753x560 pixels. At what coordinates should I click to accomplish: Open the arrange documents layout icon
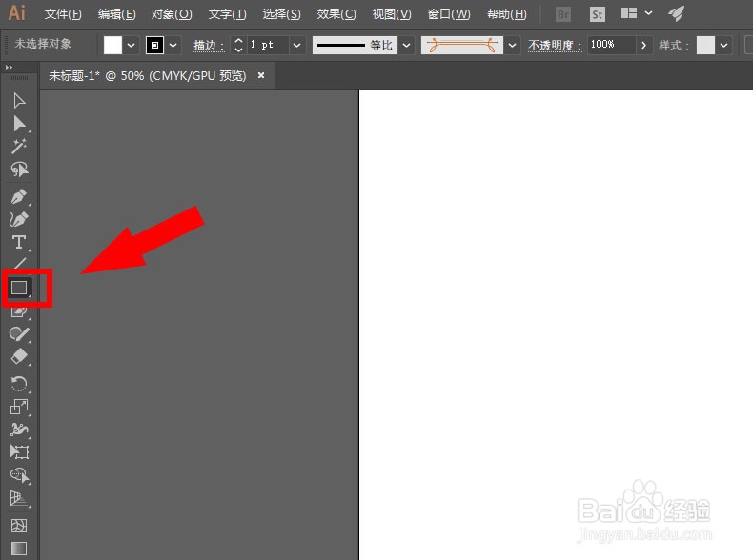(x=628, y=13)
